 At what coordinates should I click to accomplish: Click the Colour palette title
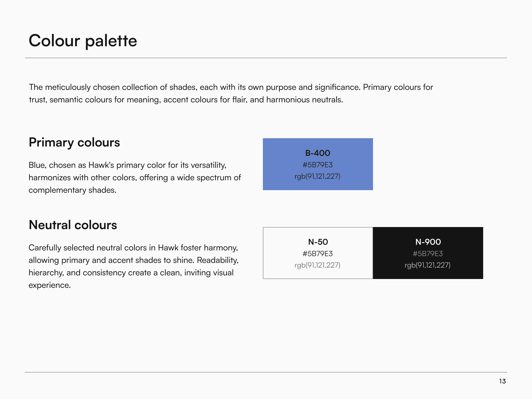coord(83,41)
